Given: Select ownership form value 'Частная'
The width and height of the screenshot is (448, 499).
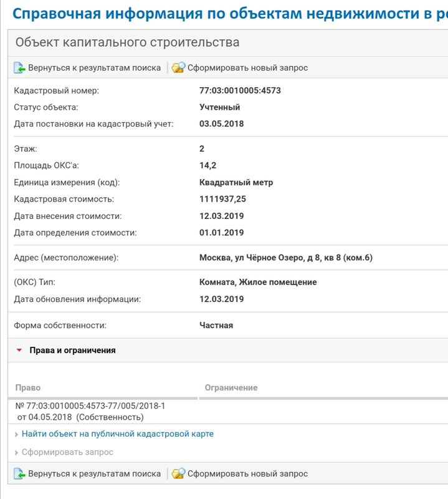Looking at the screenshot, I should pos(216,325).
